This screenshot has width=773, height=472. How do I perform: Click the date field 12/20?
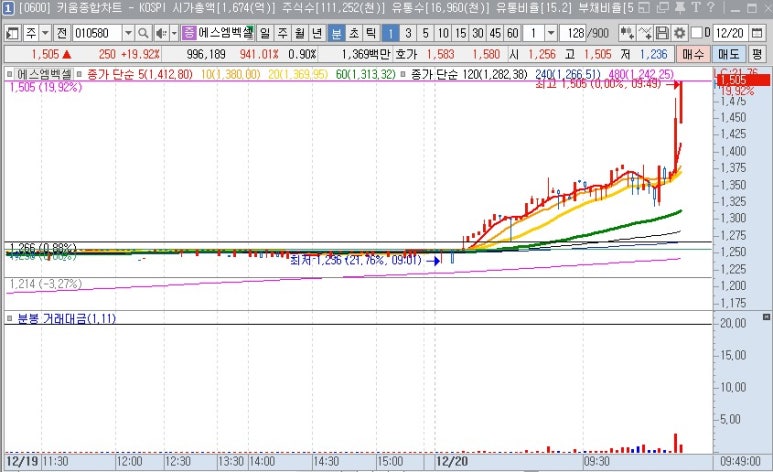731,34
